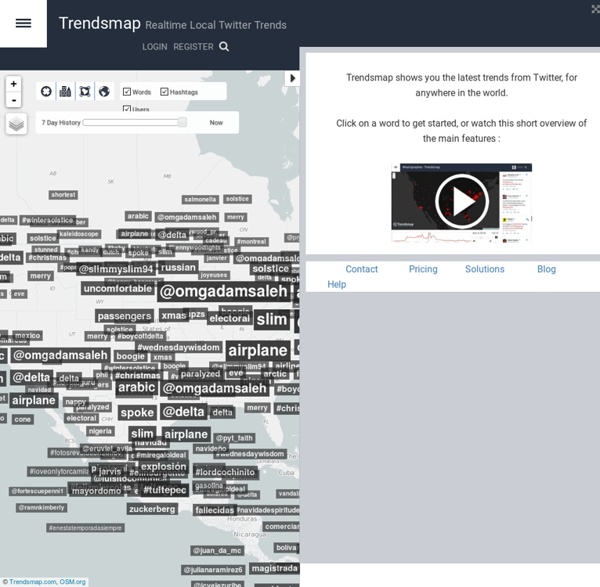
Task: Click the city buildings view icon
Action: coord(65,91)
